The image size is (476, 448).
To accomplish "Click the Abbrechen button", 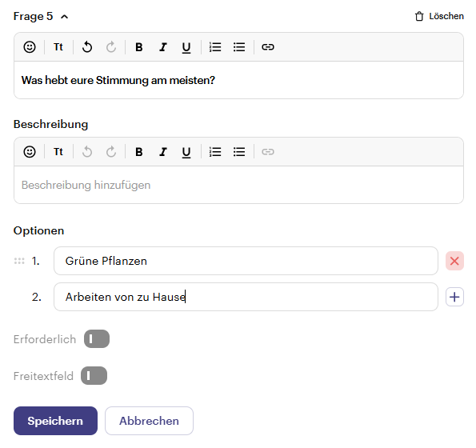I will tap(149, 421).
